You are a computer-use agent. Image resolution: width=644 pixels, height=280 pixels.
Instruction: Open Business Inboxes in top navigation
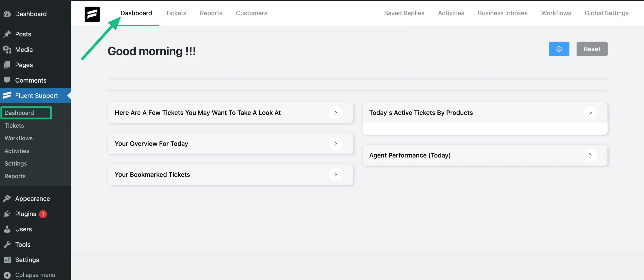point(502,13)
